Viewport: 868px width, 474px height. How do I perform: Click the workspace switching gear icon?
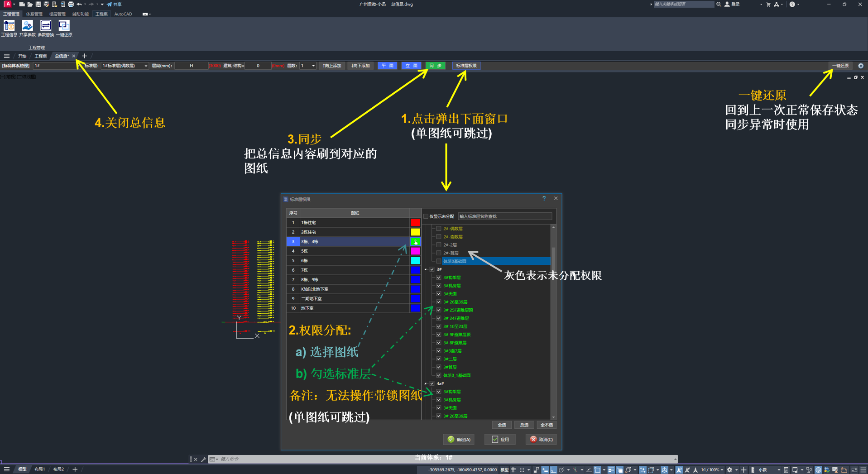pos(729,470)
